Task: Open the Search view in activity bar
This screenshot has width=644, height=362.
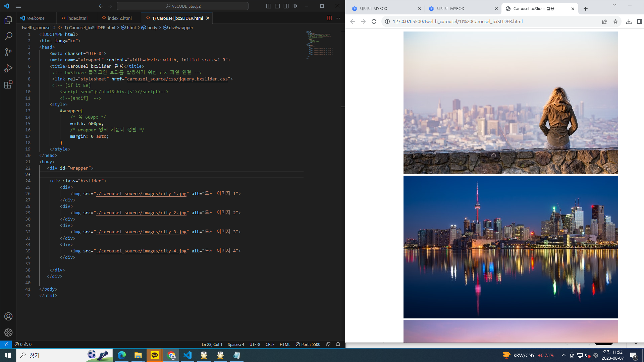Action: point(8,36)
